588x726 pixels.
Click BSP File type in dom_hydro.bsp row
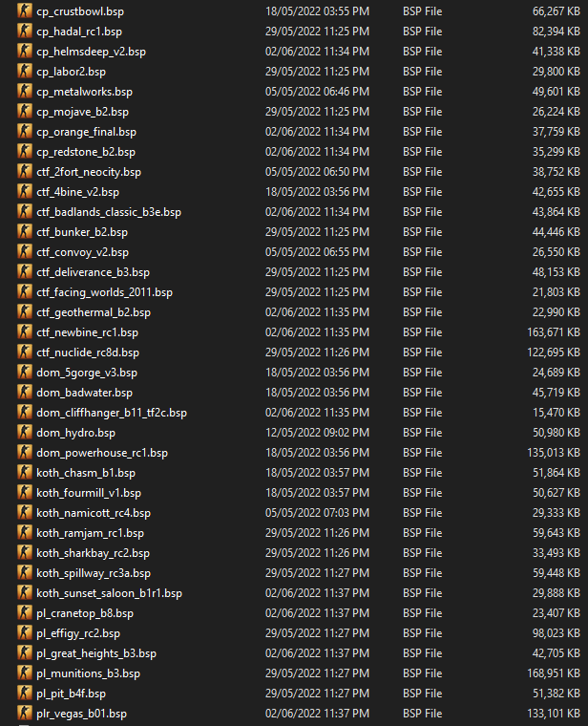(x=422, y=433)
